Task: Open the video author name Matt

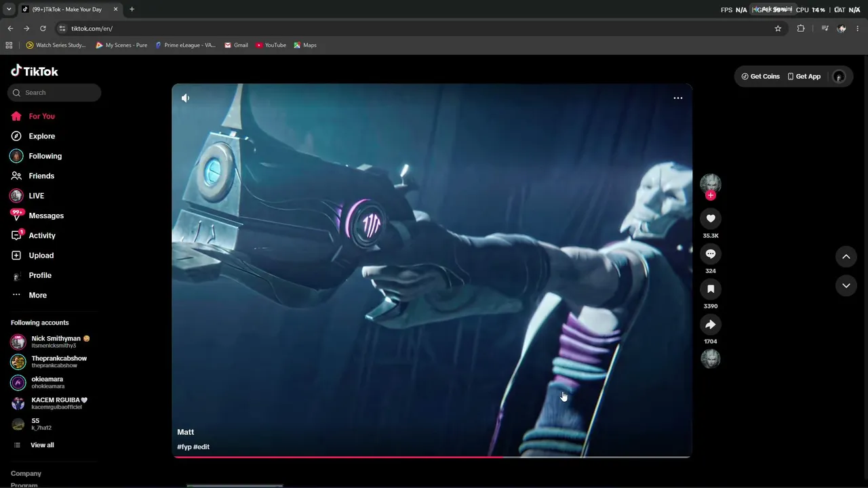Action: coord(185,432)
